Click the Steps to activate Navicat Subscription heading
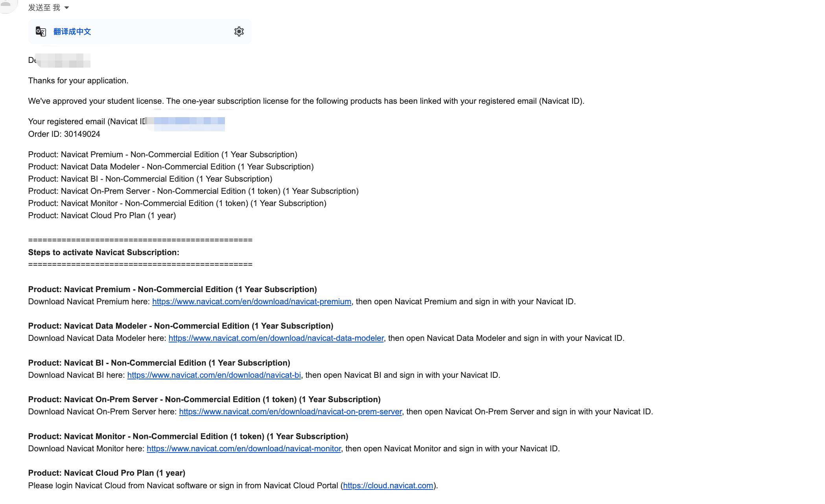This screenshot has height=504, width=825. 104,252
